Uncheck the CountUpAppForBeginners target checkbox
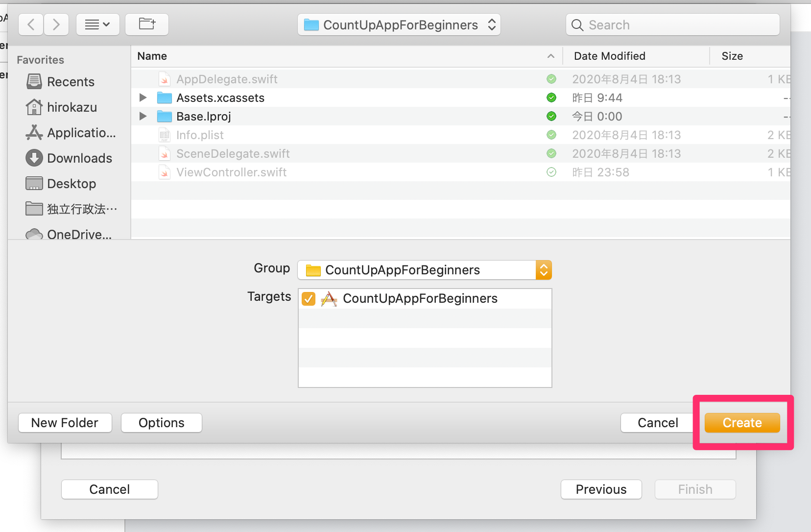 309,298
